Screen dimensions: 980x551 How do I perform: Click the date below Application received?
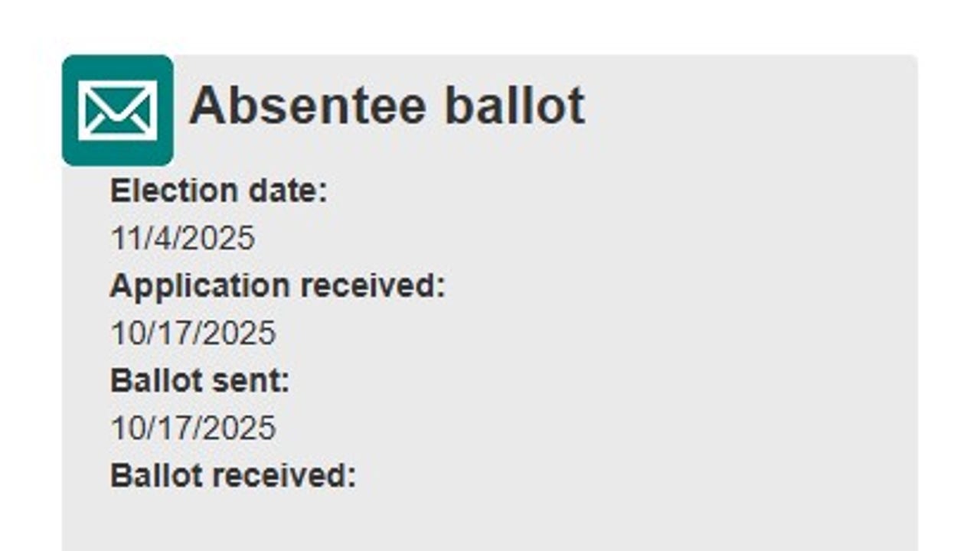[x=193, y=333]
